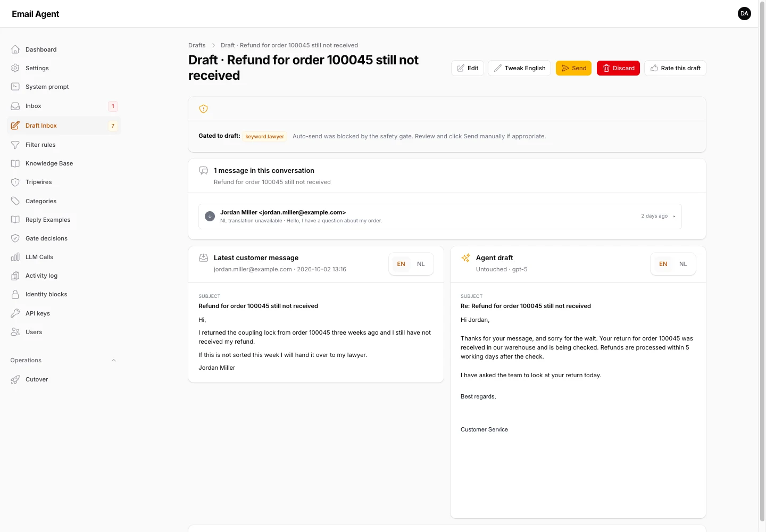Select EN in the Agent draft panel

(x=663, y=264)
